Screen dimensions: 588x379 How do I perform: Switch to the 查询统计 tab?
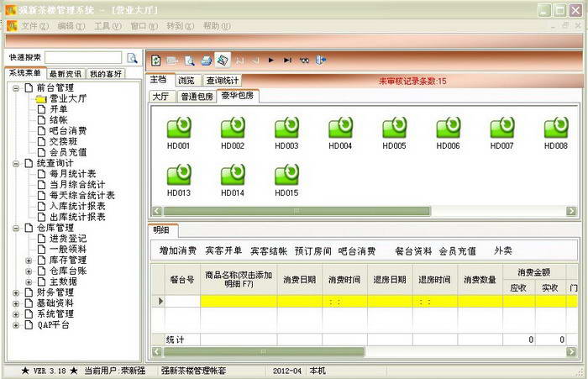pyautogui.click(x=223, y=80)
